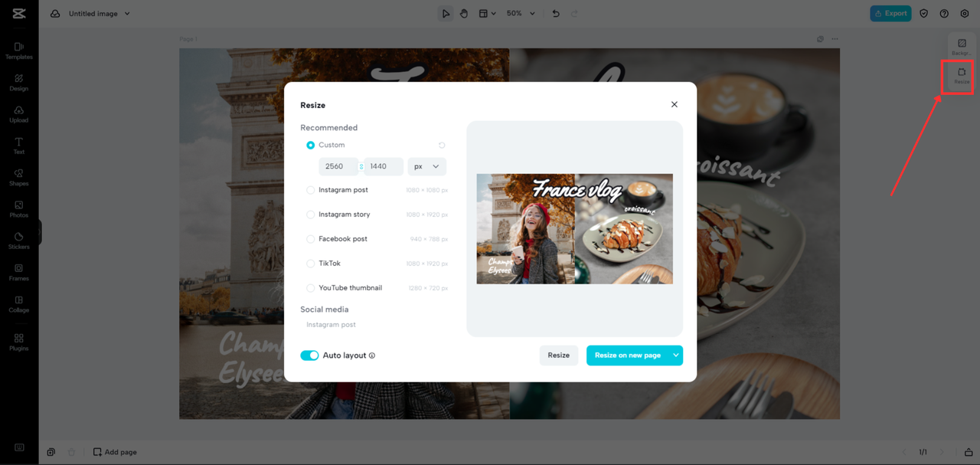980x465 pixels.
Task: Open the Templates sidebar panel
Action: tap(19, 51)
